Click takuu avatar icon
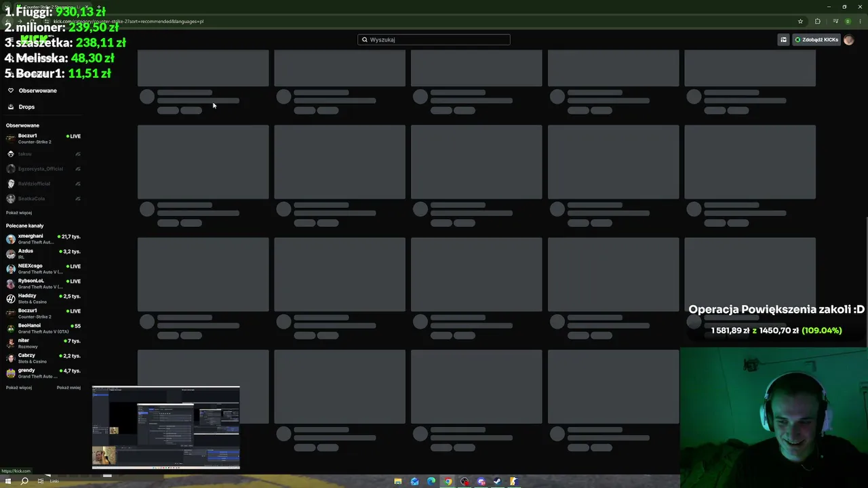The height and width of the screenshot is (488, 868). 11,154
